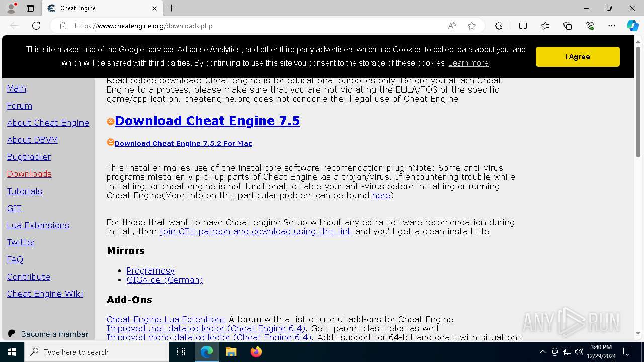Click Download Cheat Engine 7.5 link
The image size is (644, 362).
tap(207, 121)
